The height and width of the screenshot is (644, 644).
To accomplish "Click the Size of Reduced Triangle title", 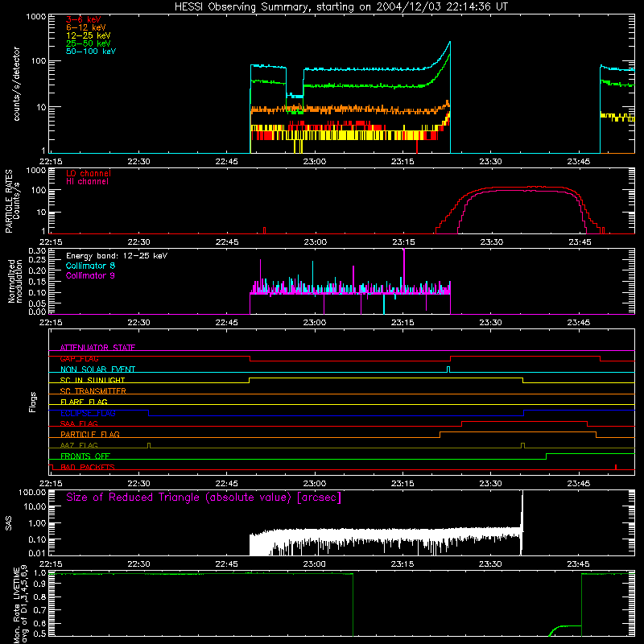I will [204, 497].
